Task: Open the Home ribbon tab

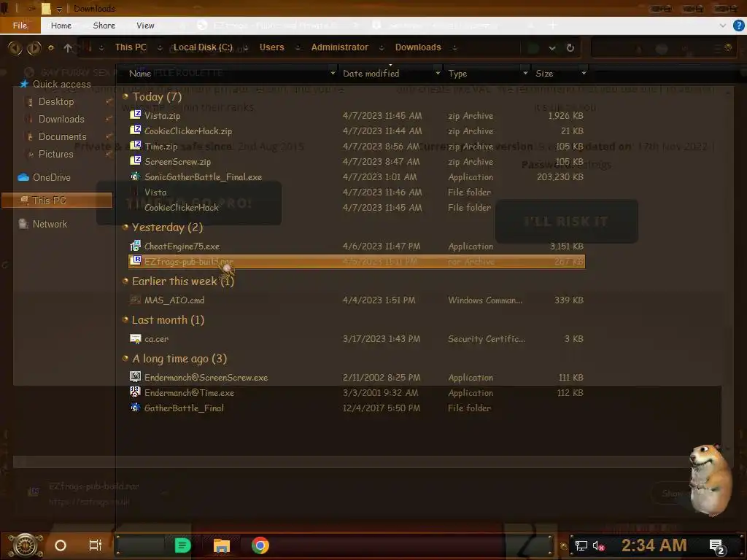Action: click(x=61, y=26)
